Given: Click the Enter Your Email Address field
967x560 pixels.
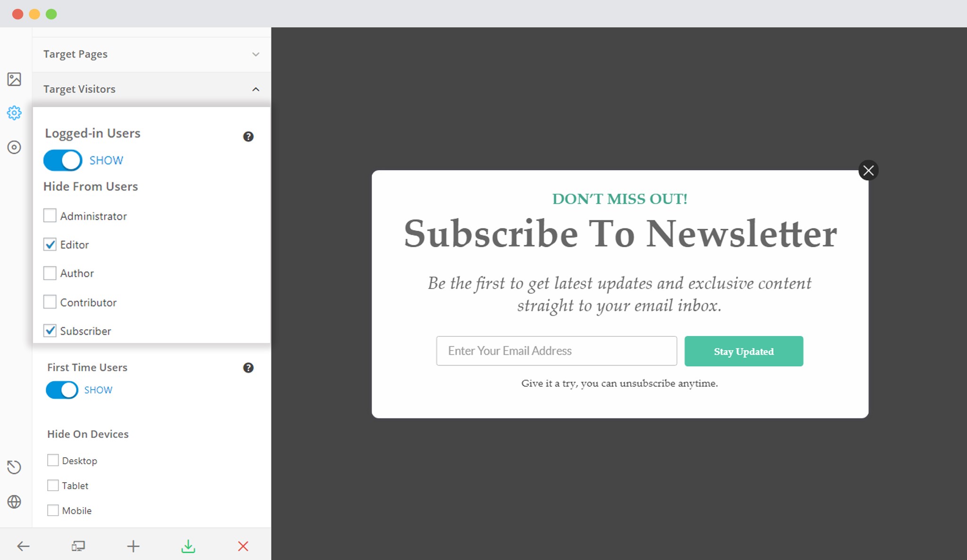Looking at the screenshot, I should 557,351.
